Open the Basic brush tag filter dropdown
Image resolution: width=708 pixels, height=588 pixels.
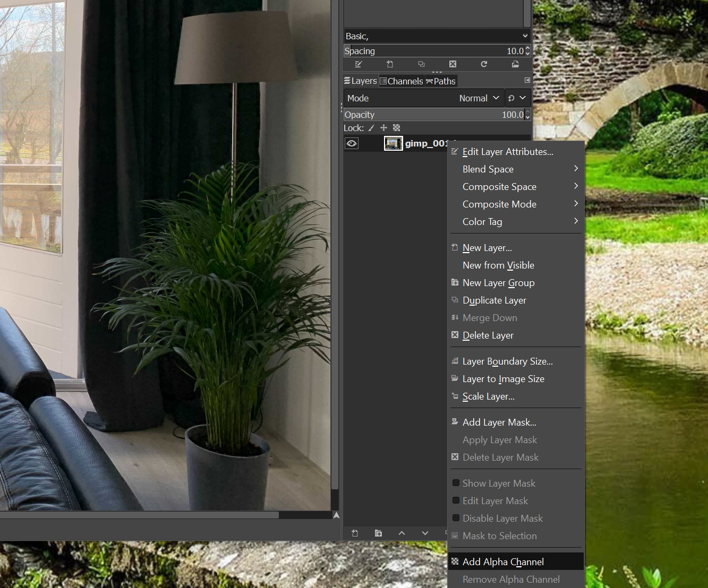tap(437, 36)
